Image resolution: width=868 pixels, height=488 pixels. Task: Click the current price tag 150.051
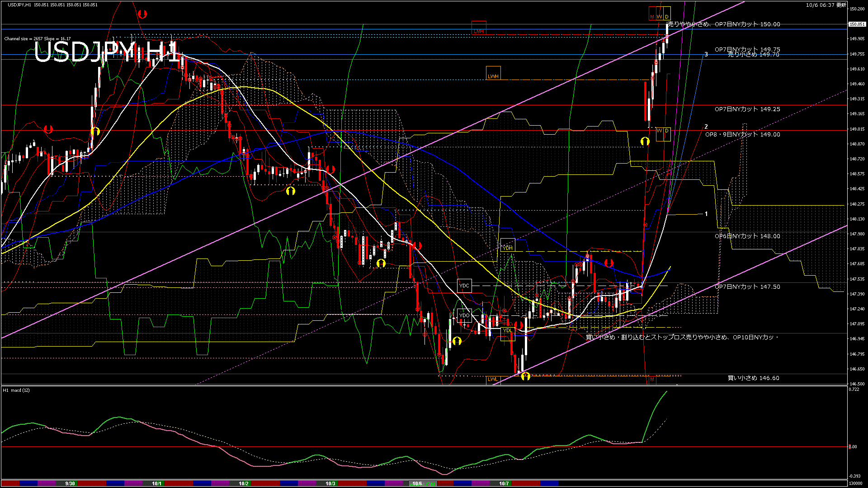(857, 24)
